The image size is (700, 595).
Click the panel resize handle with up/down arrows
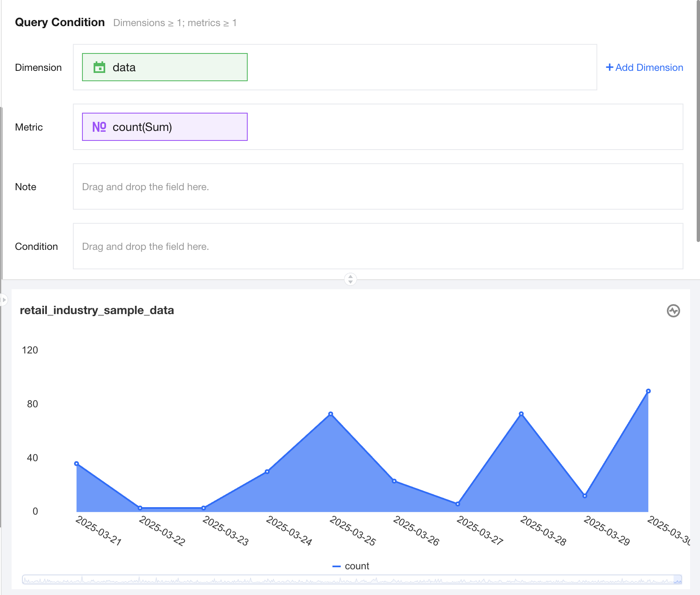[350, 279]
